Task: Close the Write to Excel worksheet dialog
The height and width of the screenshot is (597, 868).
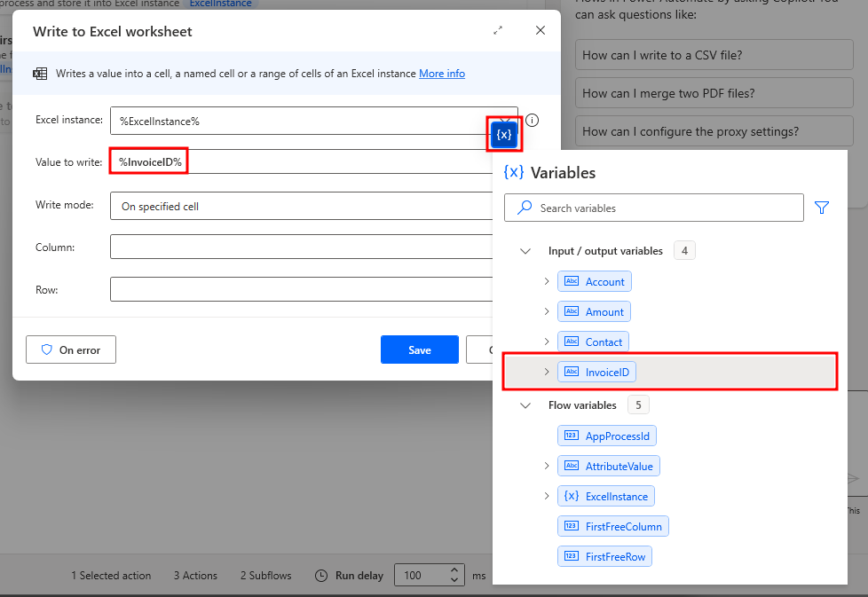Action: pos(541,30)
